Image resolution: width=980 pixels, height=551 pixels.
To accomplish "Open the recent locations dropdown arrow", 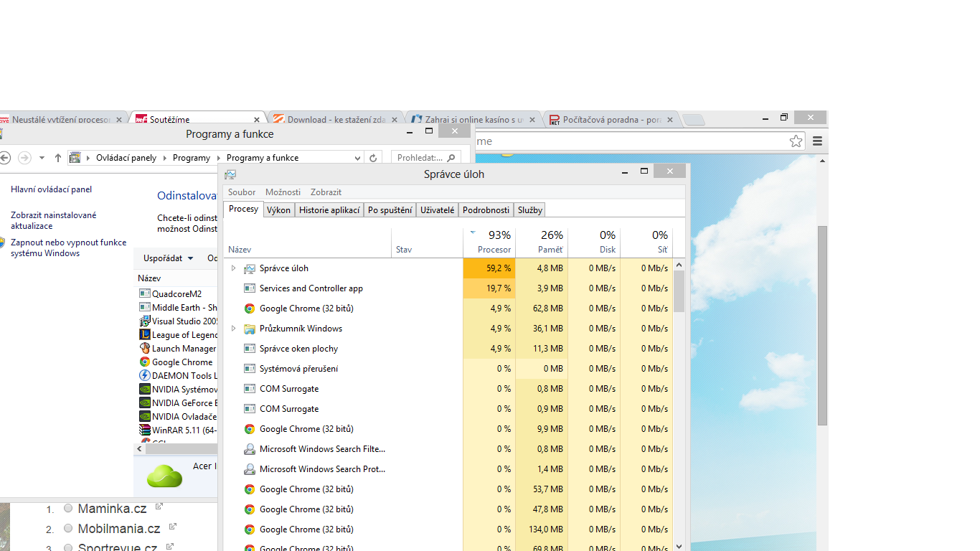I will click(42, 158).
